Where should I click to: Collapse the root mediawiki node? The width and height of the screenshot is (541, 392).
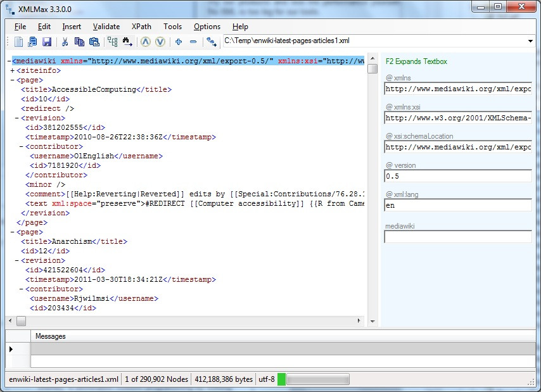click(x=9, y=61)
